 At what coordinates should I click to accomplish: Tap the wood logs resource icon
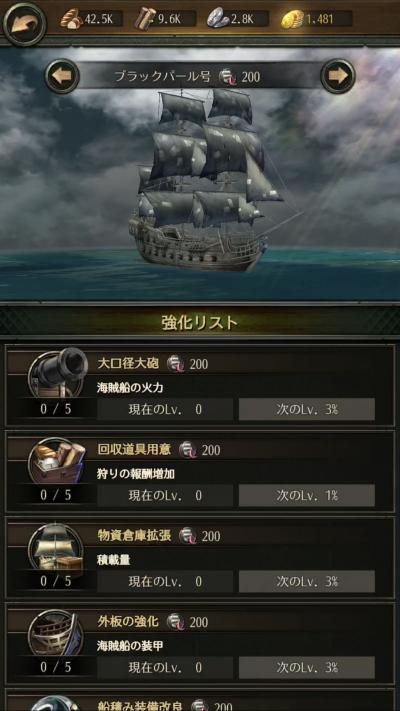pos(145,19)
